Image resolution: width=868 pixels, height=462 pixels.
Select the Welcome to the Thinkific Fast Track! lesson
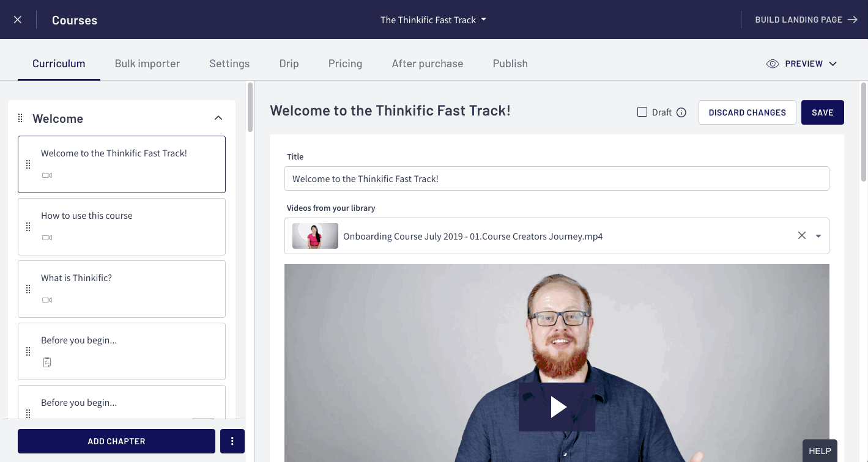tap(122, 164)
